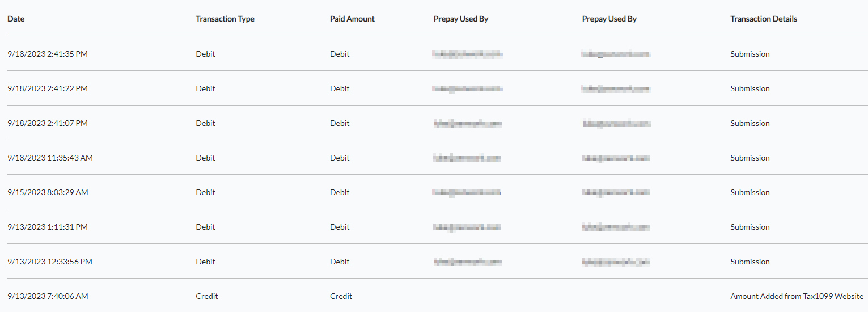Click the Paid Amount column header

[352, 19]
